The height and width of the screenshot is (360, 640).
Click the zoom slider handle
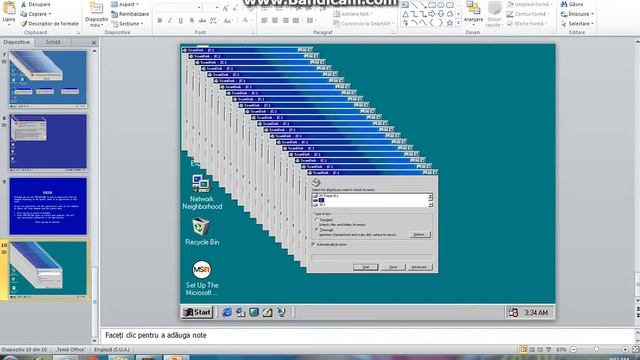pos(596,349)
